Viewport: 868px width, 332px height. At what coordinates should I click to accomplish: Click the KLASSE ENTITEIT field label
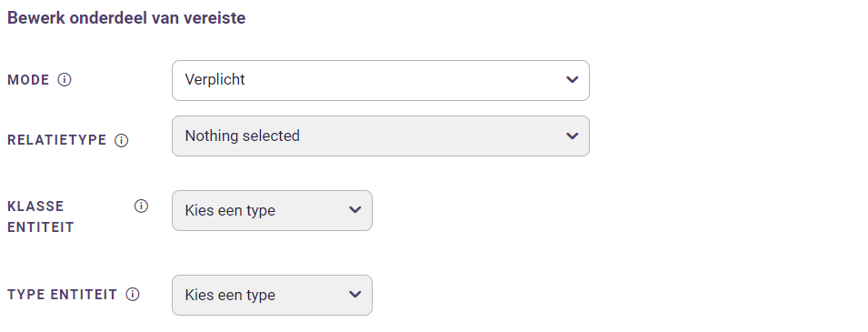40,216
